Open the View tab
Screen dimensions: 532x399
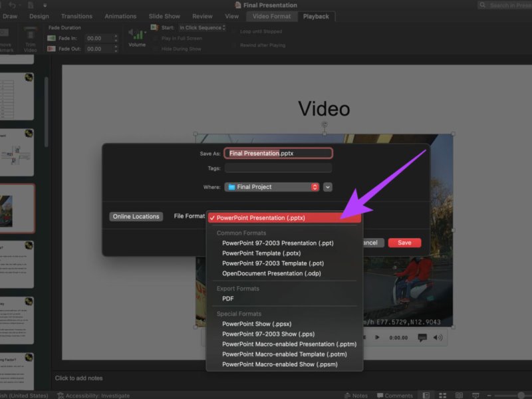coord(231,16)
